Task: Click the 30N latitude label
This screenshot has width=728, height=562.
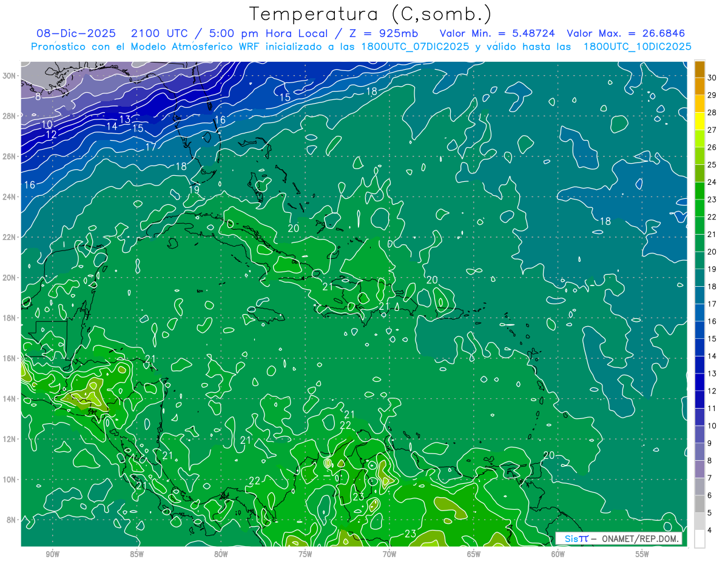Action: pos(10,76)
